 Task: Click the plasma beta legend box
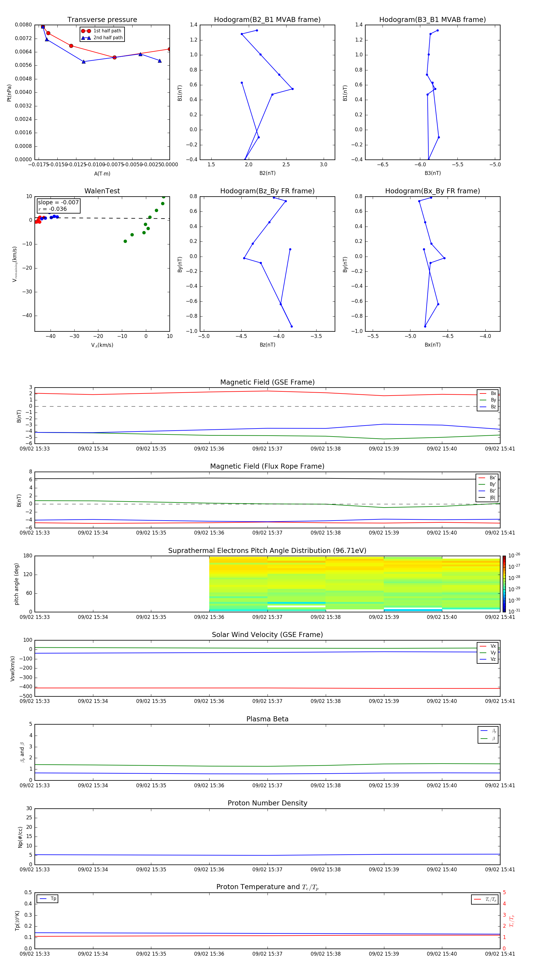tap(488, 735)
